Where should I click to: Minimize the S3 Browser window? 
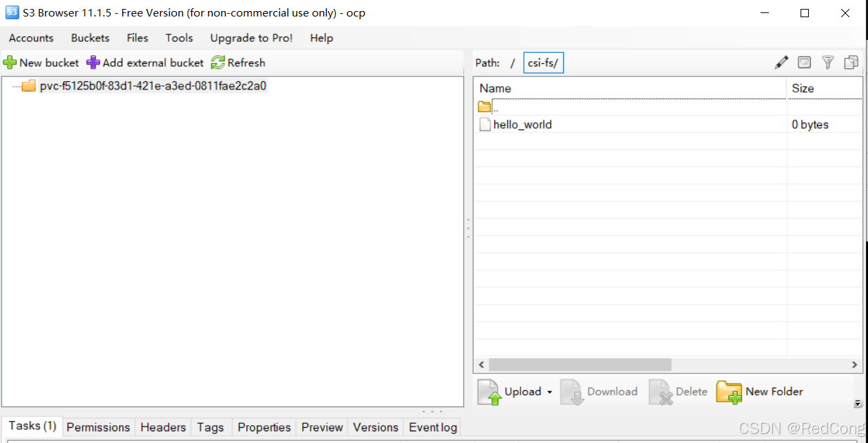tap(764, 13)
